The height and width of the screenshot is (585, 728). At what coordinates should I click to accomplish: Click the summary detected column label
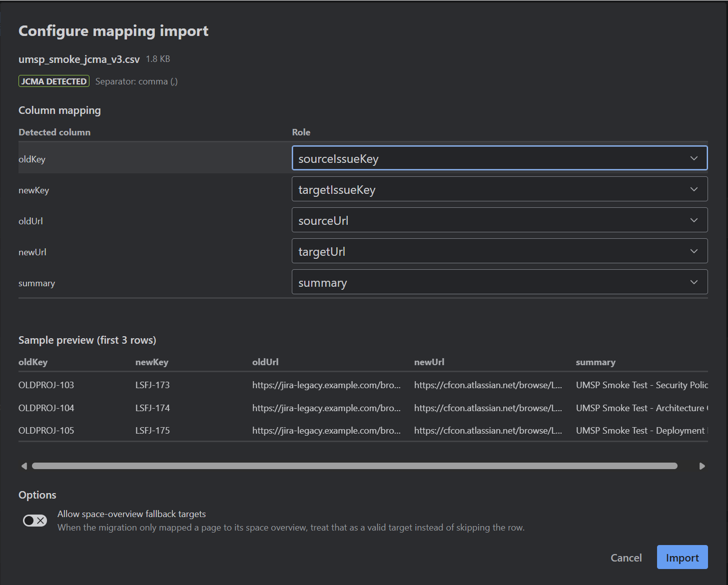[x=36, y=283]
